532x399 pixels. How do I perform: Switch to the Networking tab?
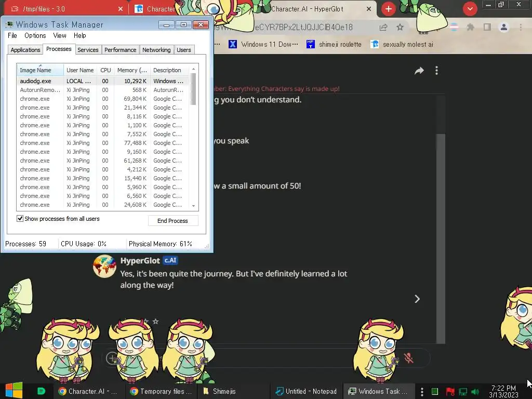(x=156, y=50)
